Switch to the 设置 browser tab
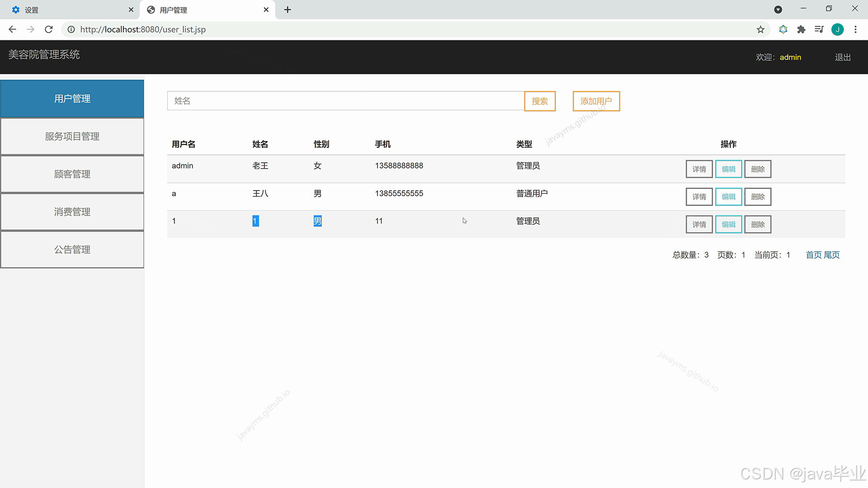The height and width of the screenshot is (488, 868). click(70, 9)
